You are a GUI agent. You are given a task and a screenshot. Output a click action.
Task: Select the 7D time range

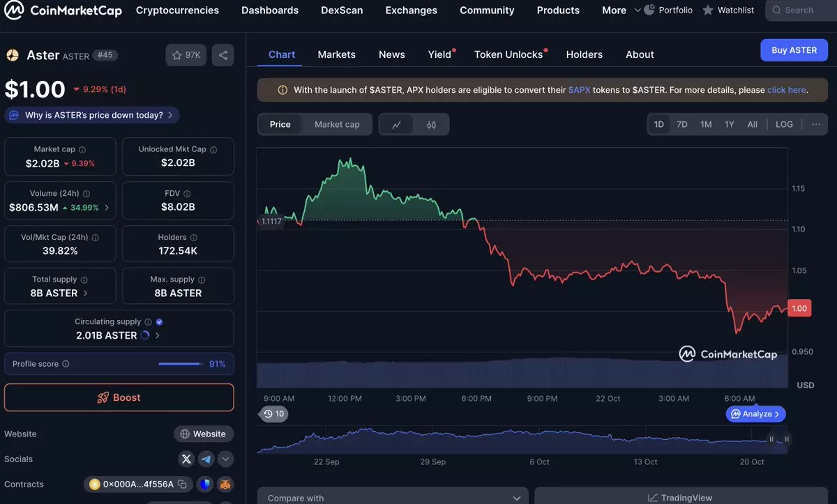[682, 124]
